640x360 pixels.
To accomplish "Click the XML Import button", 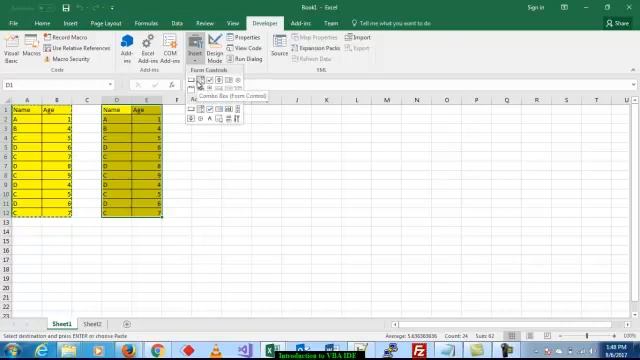I will point(358,37).
